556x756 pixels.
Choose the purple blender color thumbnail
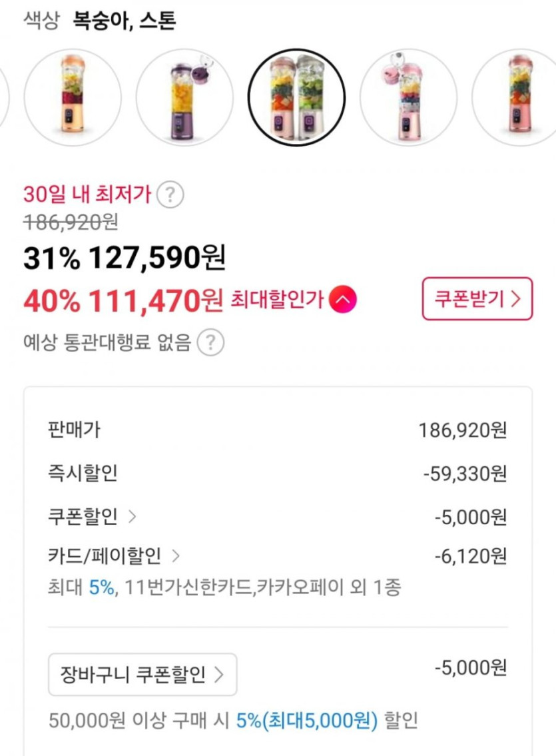184,97
